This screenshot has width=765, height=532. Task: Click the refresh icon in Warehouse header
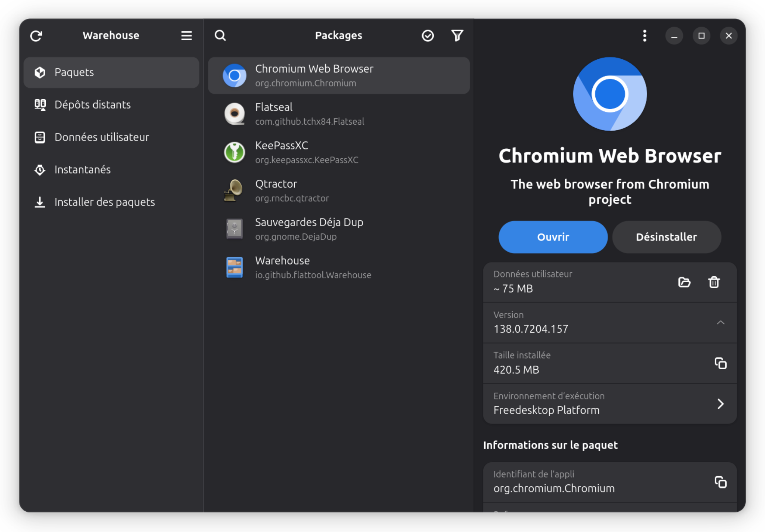pos(36,36)
